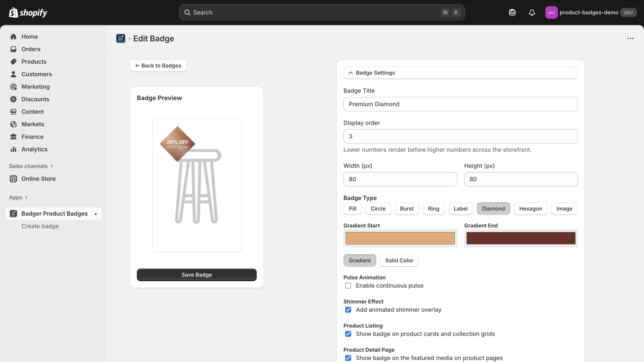Open the Online Store sales channel

coord(38,179)
